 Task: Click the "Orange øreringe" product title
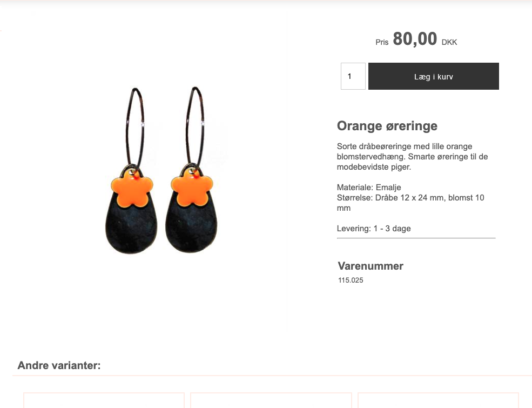coord(387,126)
